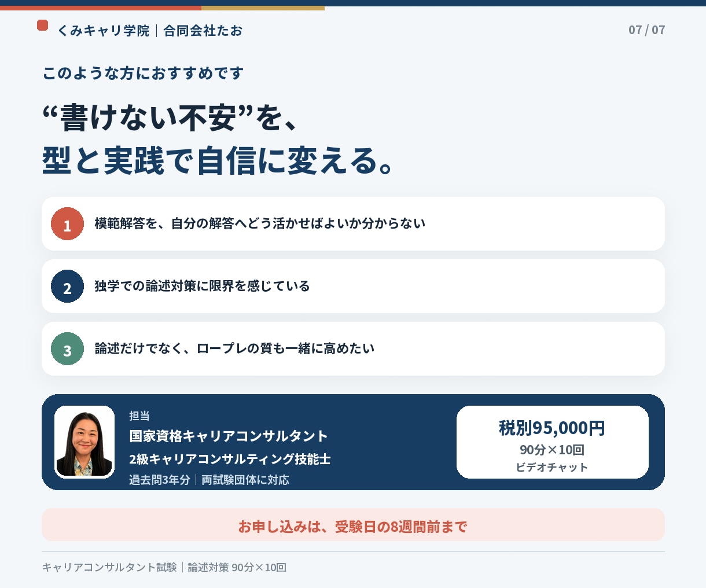The image size is (706, 588).
Task: Click the text 過去問3年分
Action: [x=160, y=480]
